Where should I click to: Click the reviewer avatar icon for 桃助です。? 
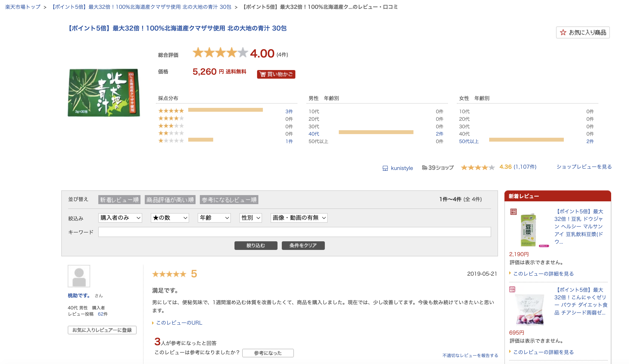79,276
